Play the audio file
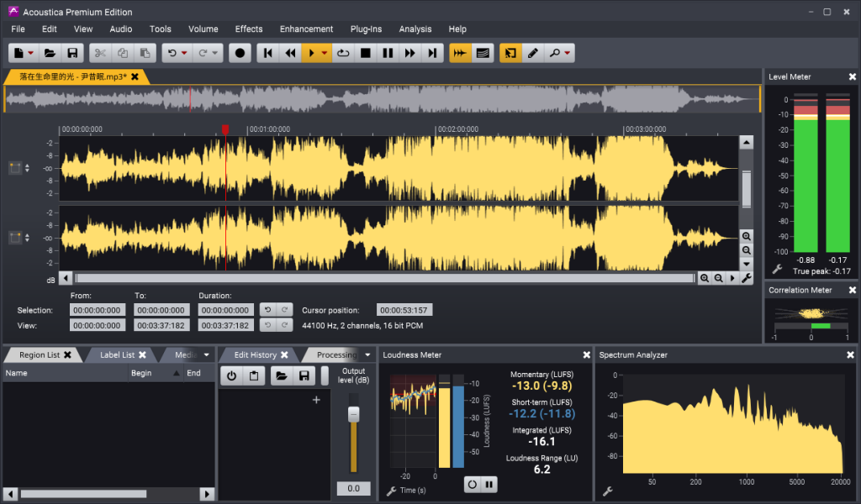The height and width of the screenshot is (504, 861). [311, 53]
